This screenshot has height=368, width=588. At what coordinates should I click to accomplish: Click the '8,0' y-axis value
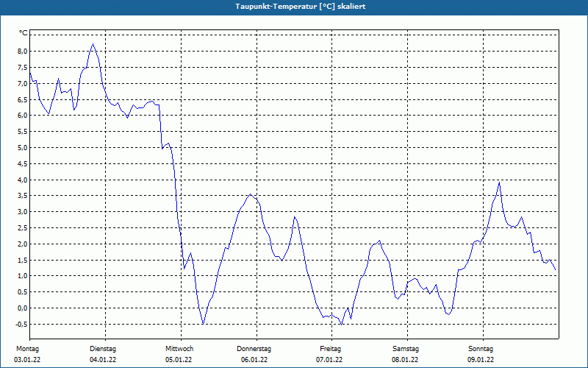(23, 51)
